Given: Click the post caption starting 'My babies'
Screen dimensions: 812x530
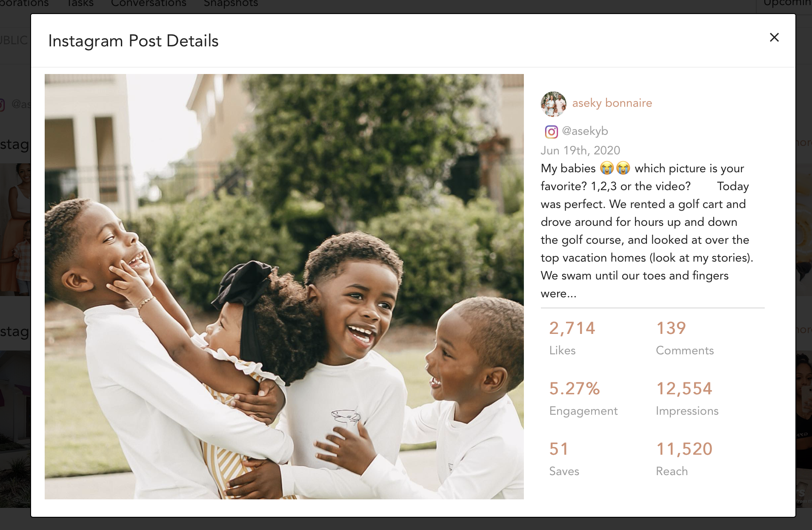Looking at the screenshot, I should coord(647,231).
